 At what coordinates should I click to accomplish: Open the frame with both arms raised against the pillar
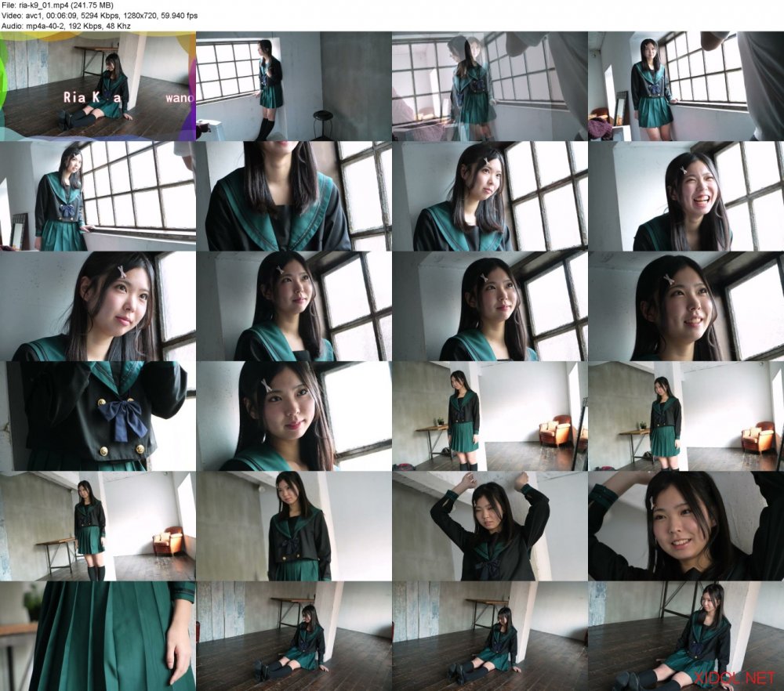(x=490, y=526)
